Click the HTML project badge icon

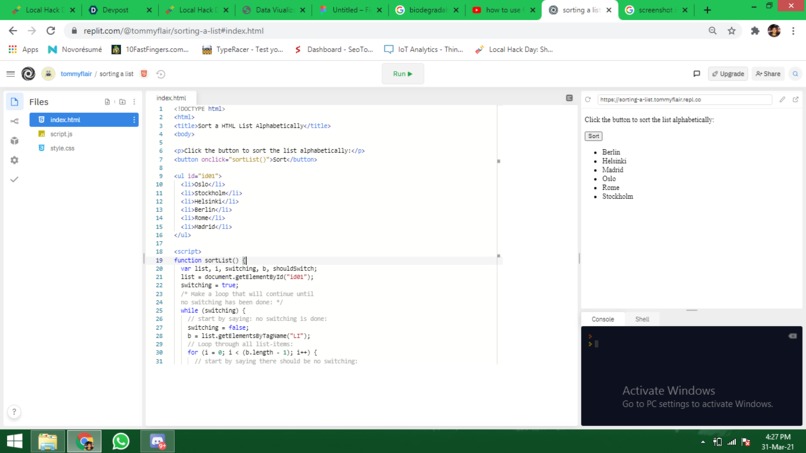coord(144,74)
